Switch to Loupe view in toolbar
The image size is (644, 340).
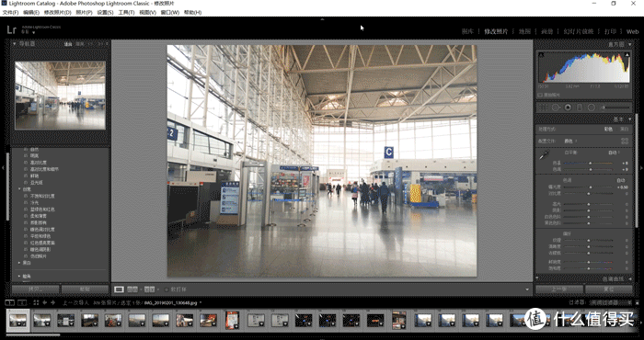tap(119, 289)
